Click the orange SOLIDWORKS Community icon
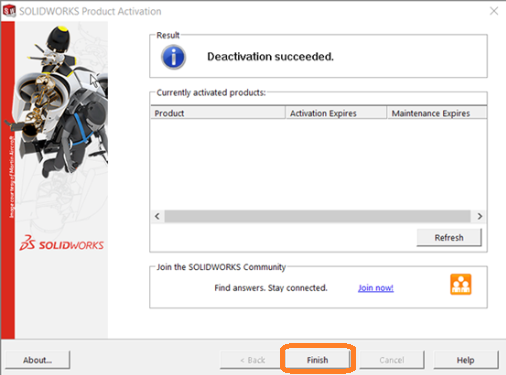This screenshot has width=506, height=375. click(x=461, y=284)
